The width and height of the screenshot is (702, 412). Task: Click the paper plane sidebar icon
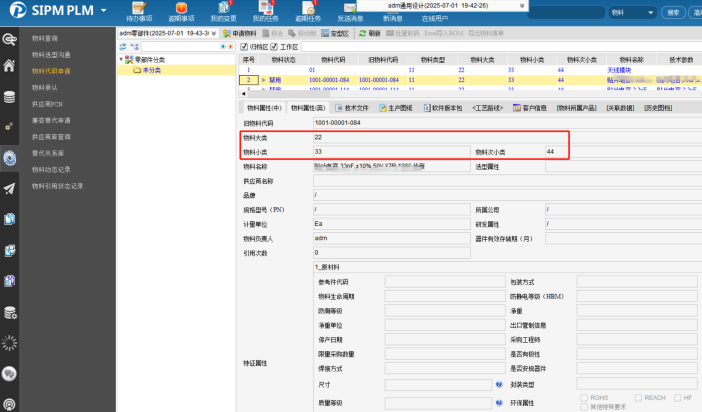[9, 189]
